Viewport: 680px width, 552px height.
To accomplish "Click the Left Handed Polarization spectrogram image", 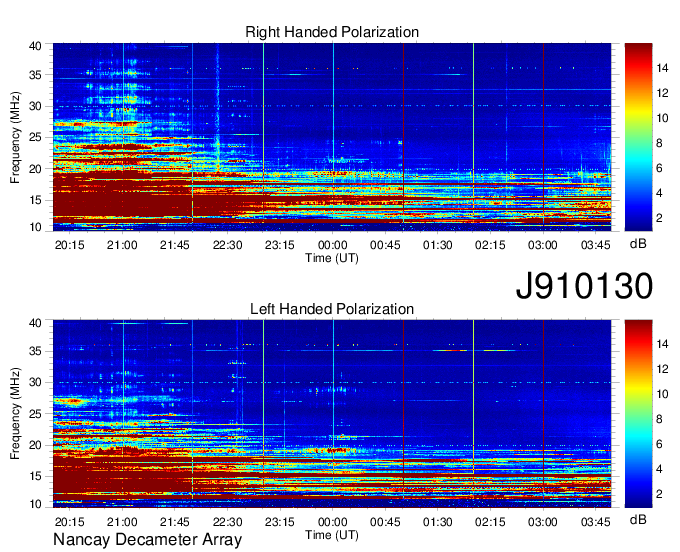I will click(x=332, y=414).
